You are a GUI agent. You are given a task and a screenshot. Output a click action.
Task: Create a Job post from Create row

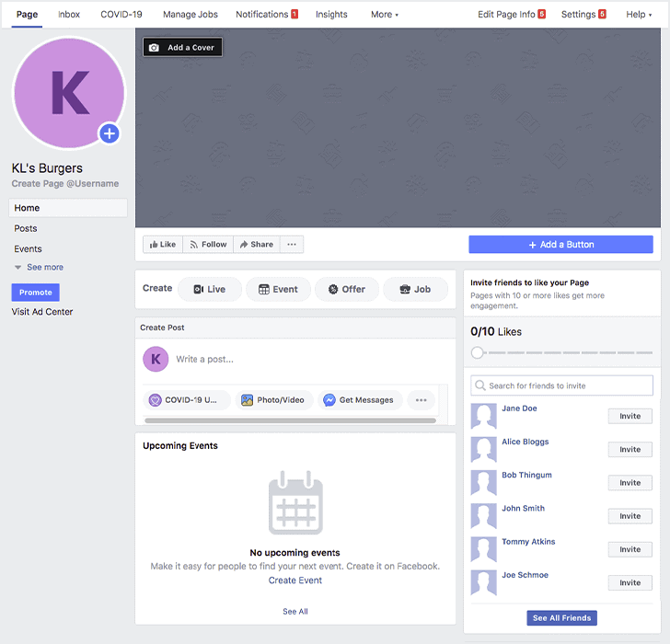pyautogui.click(x=415, y=289)
